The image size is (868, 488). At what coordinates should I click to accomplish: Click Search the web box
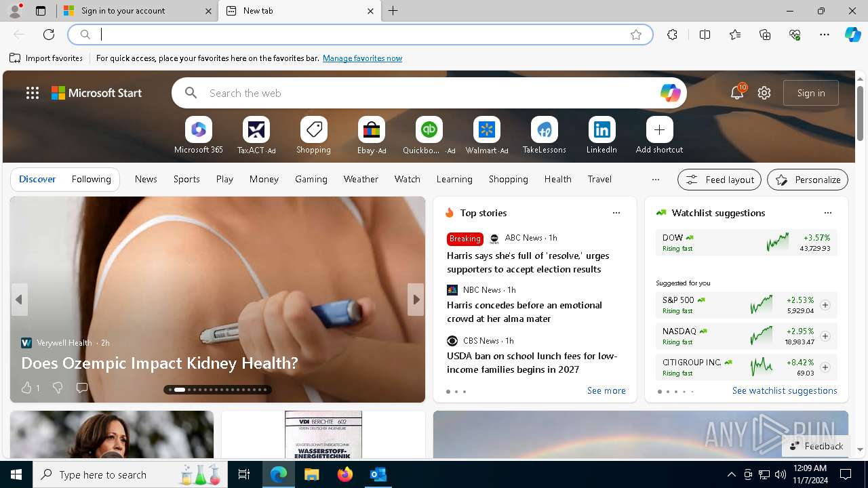pos(429,93)
